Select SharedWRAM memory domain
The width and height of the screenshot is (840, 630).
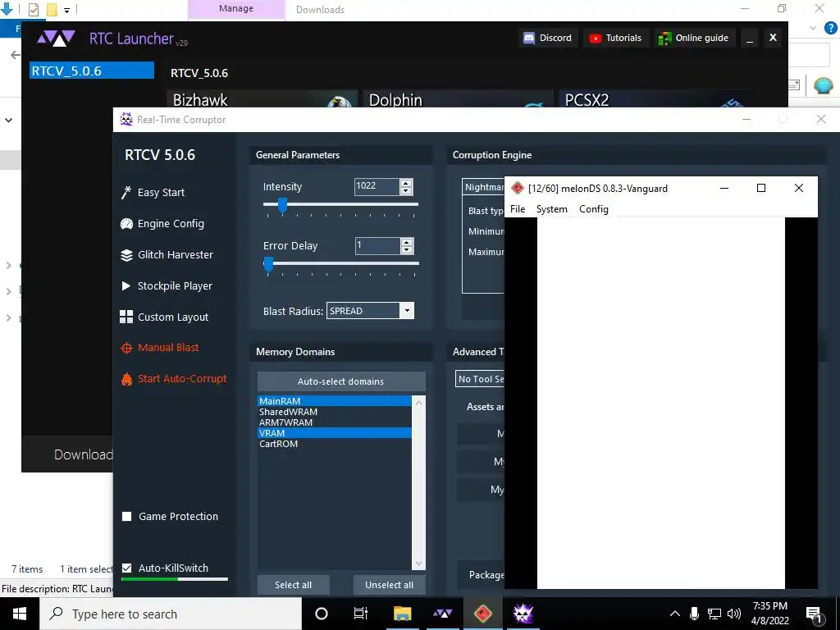[x=335, y=412]
